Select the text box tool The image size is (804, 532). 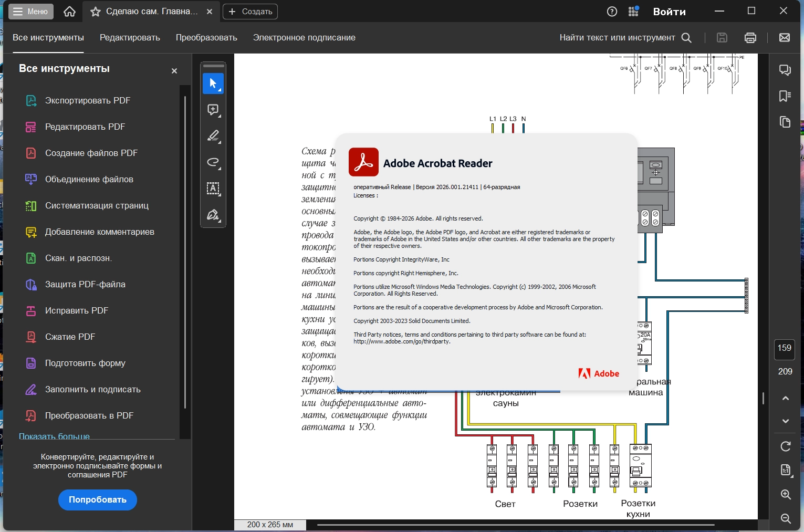pyautogui.click(x=213, y=189)
